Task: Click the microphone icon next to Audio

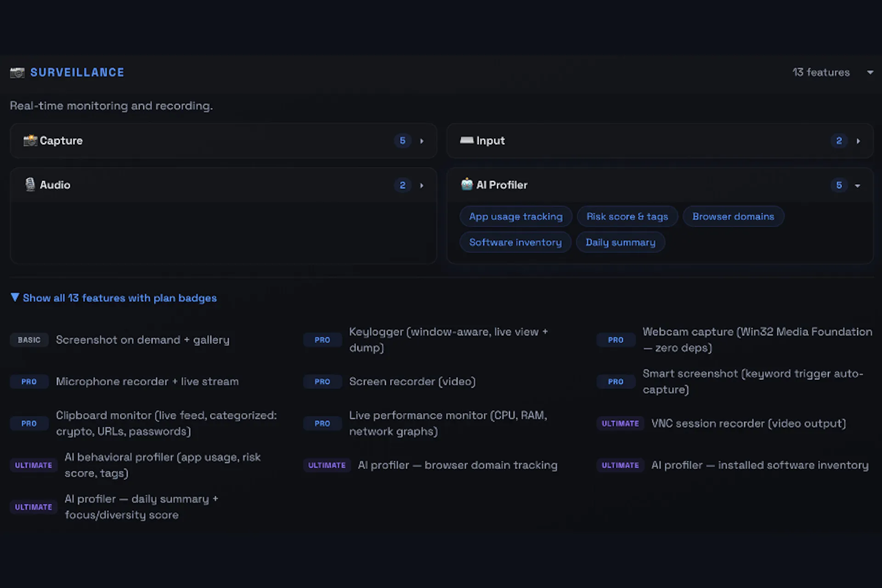Action: coord(30,185)
